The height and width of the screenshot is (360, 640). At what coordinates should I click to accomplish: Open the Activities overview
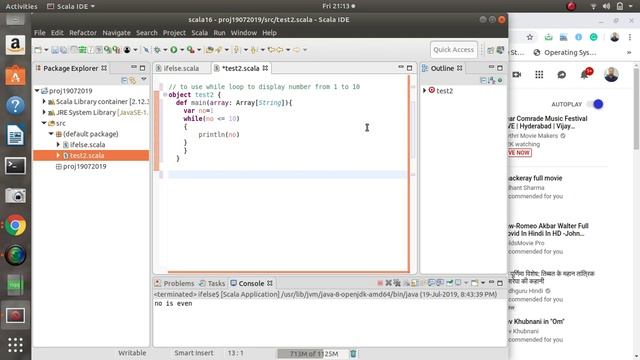click(x=21, y=6)
